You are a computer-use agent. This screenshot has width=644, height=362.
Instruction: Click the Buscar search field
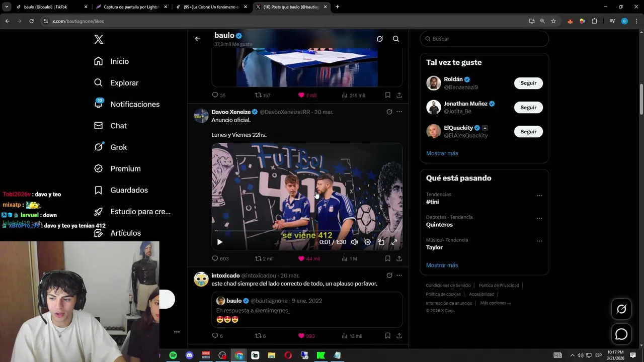pyautogui.click(x=484, y=39)
